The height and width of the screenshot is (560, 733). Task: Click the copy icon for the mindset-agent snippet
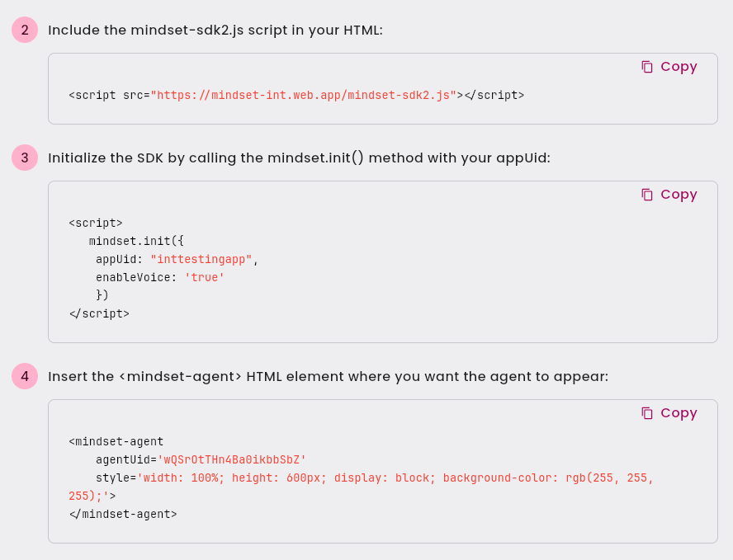pyautogui.click(x=647, y=413)
